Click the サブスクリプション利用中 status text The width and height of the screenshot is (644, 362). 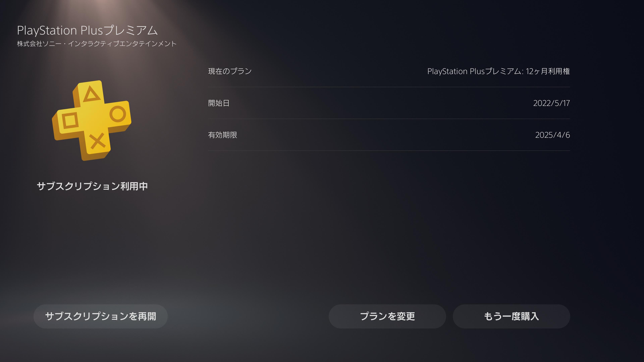92,186
